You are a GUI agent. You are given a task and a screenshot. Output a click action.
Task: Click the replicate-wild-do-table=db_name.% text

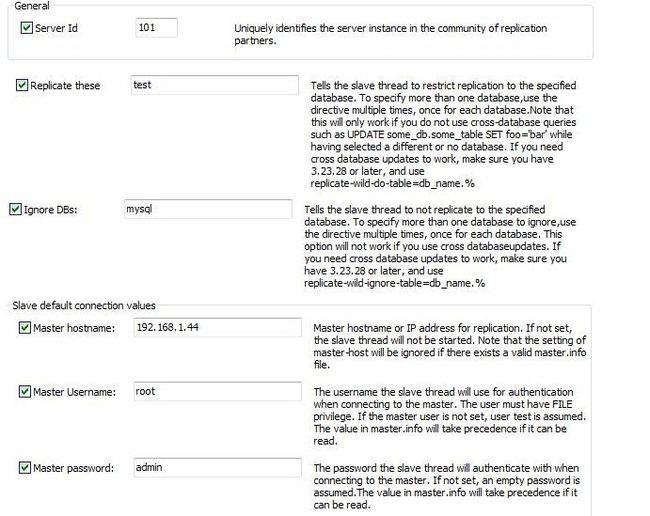[x=393, y=183]
